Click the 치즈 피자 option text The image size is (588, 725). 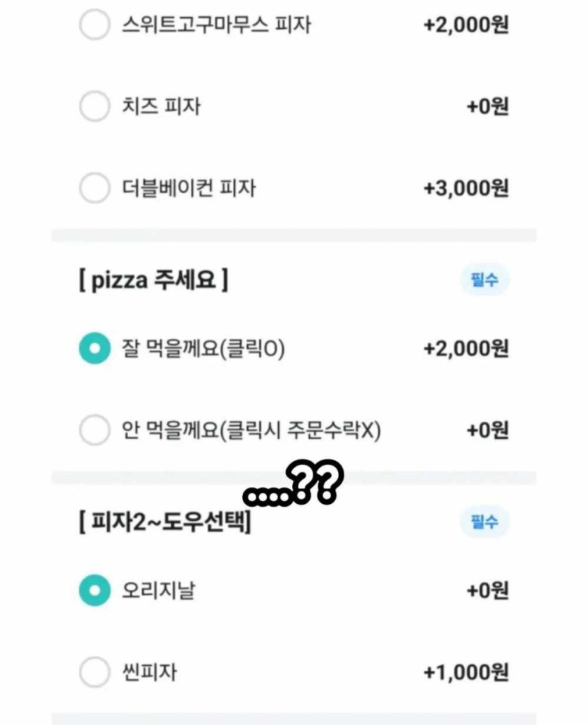pos(161,106)
